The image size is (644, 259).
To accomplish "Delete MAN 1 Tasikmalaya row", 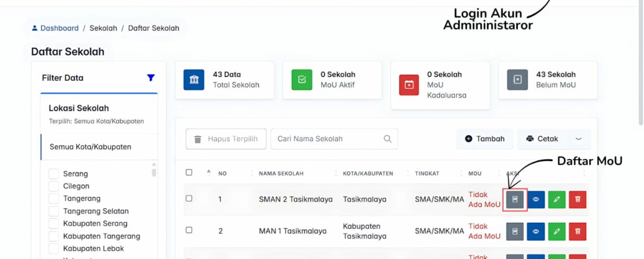I will pyautogui.click(x=577, y=231).
